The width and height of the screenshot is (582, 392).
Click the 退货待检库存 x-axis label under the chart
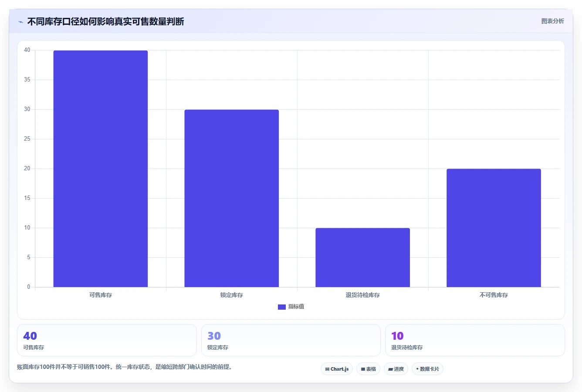(x=362, y=295)
